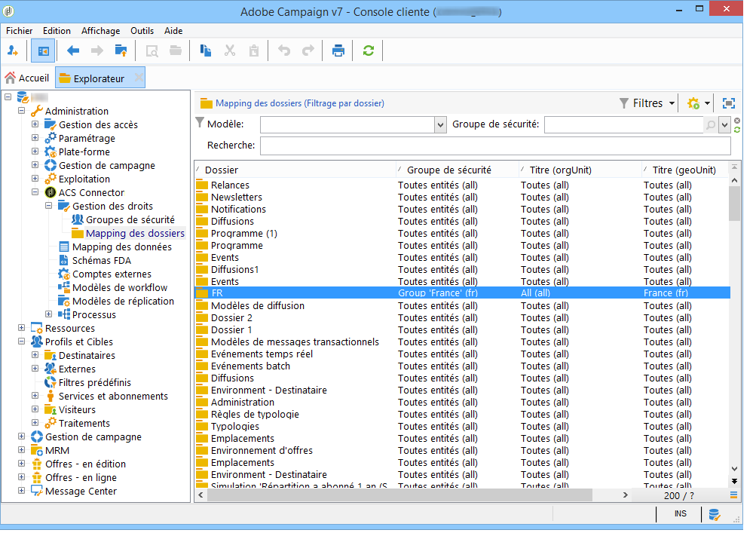Click the remove filter grey X icon
The width and height of the screenshot is (756, 533).
736,121
